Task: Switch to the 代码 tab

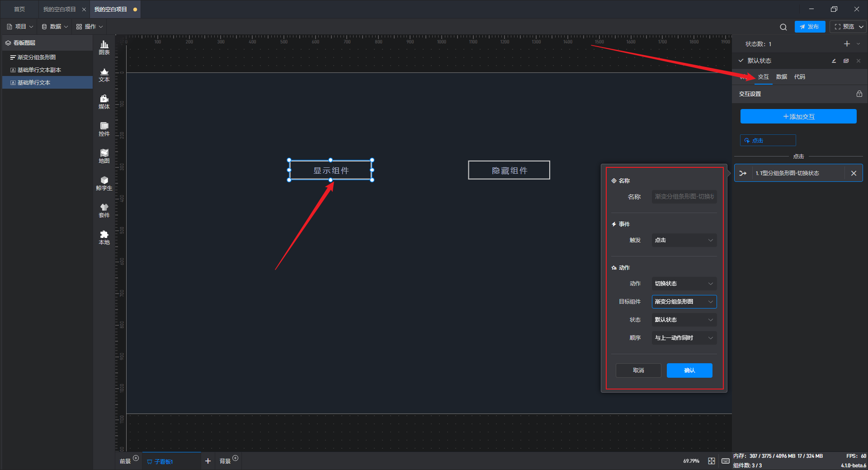Action: click(x=799, y=77)
